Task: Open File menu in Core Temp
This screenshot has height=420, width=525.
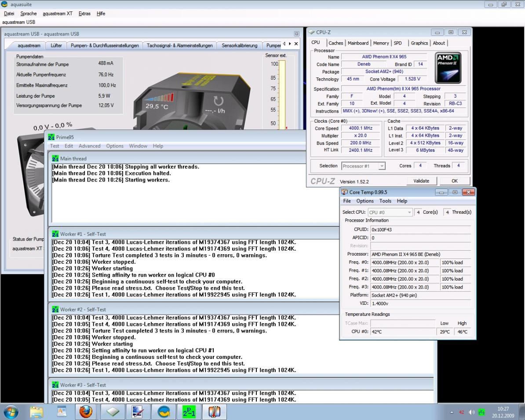Action: [x=347, y=201]
